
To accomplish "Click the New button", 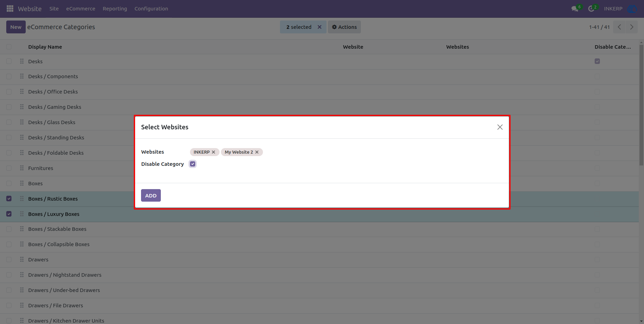I will click(x=16, y=27).
